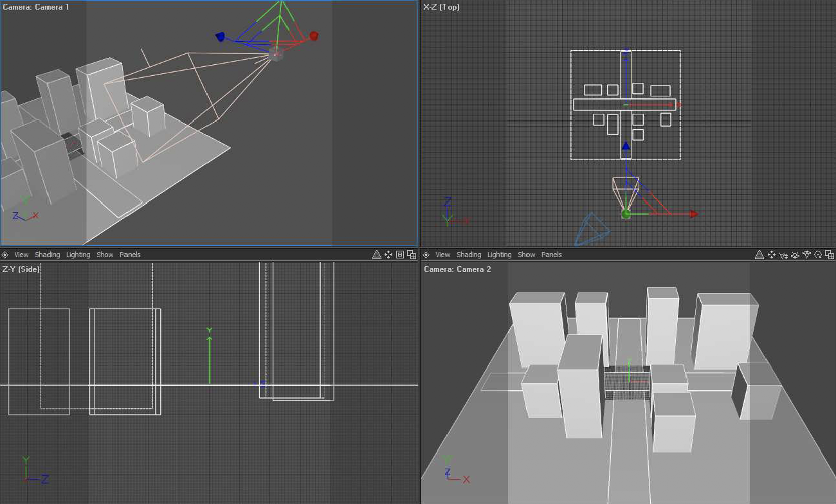
Task: Expand the Panels menu above the Camera 2 viewport
Action: [551, 255]
